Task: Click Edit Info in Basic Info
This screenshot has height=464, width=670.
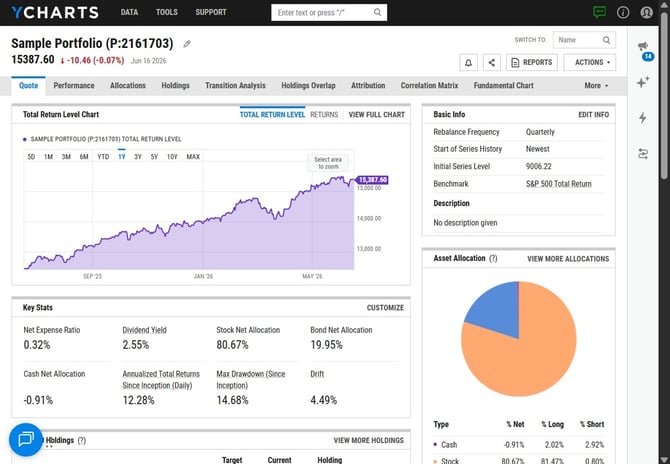Action: 594,115
